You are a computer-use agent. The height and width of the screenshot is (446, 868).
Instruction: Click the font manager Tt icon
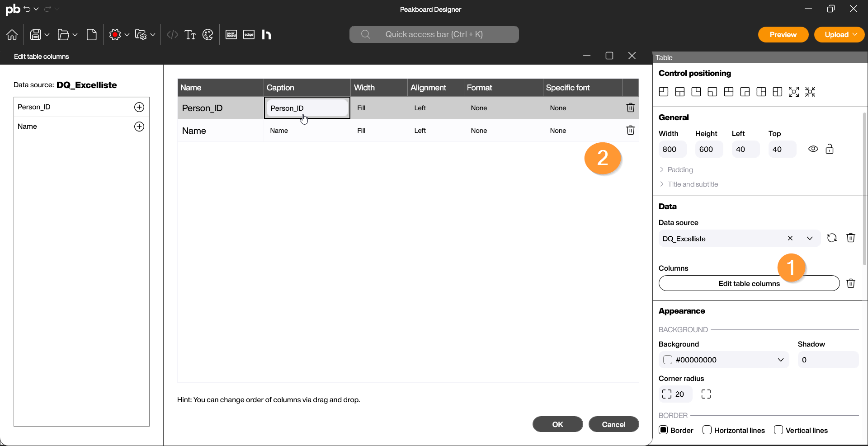[x=190, y=35]
